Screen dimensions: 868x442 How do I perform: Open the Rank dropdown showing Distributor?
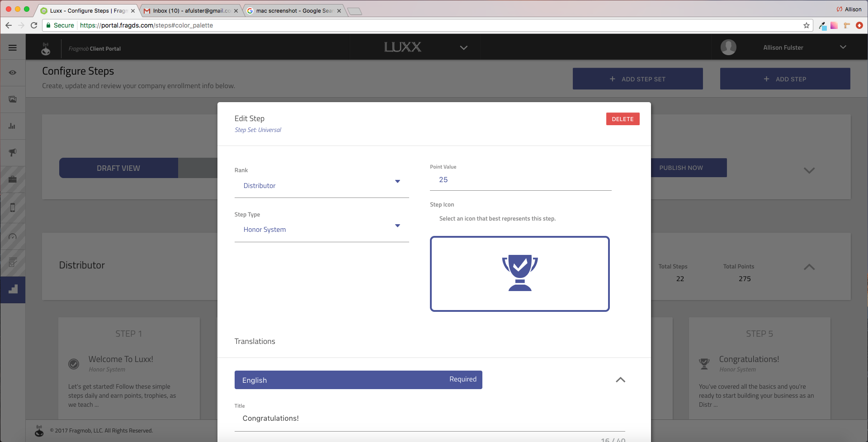click(x=321, y=186)
